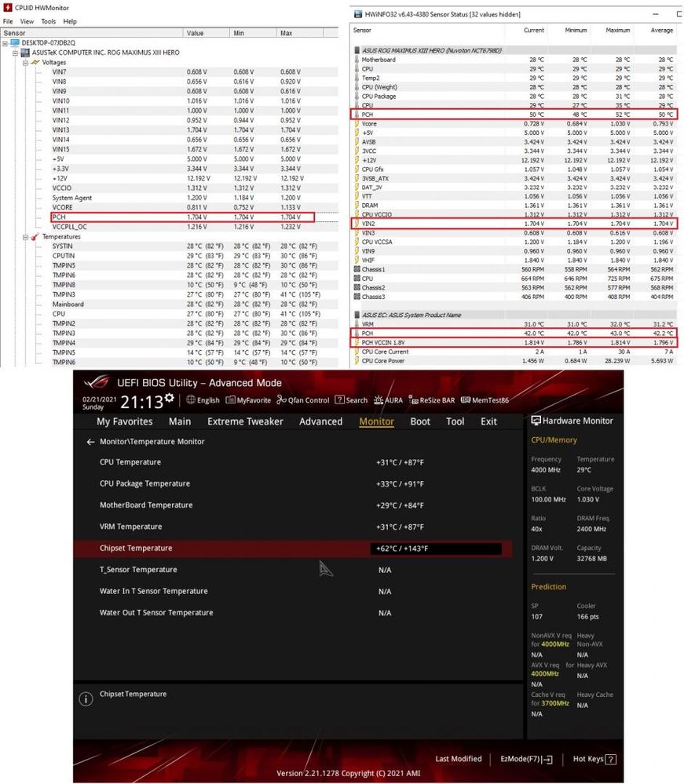Open AURA lighting icon in BIOS
This screenshot has width=684, height=784.
(x=379, y=399)
